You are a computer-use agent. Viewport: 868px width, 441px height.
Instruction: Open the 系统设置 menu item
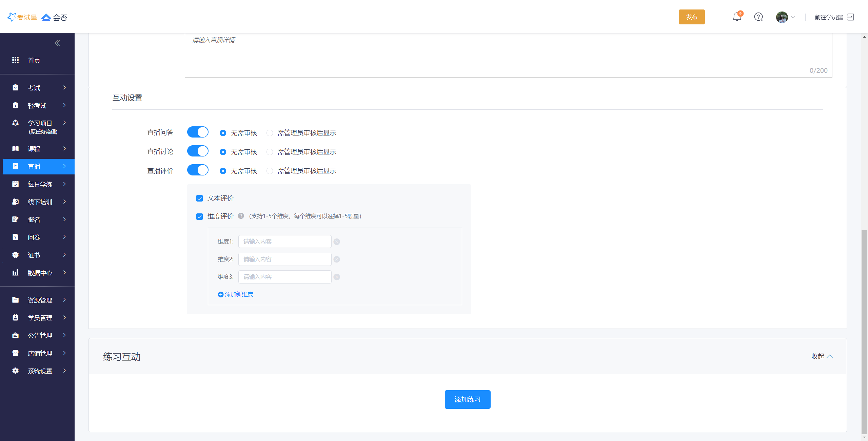(x=40, y=371)
